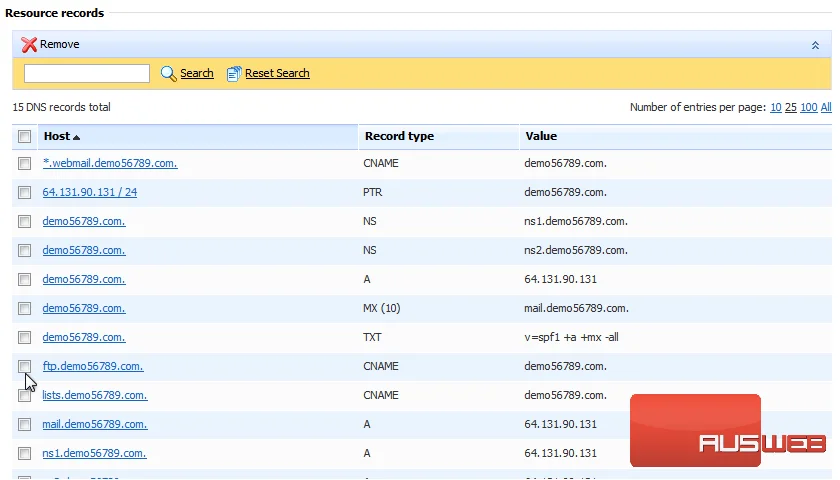Image resolution: width=840 pixels, height=480 pixels.
Task: Click the Host column sort arrow
Action: click(x=77, y=138)
